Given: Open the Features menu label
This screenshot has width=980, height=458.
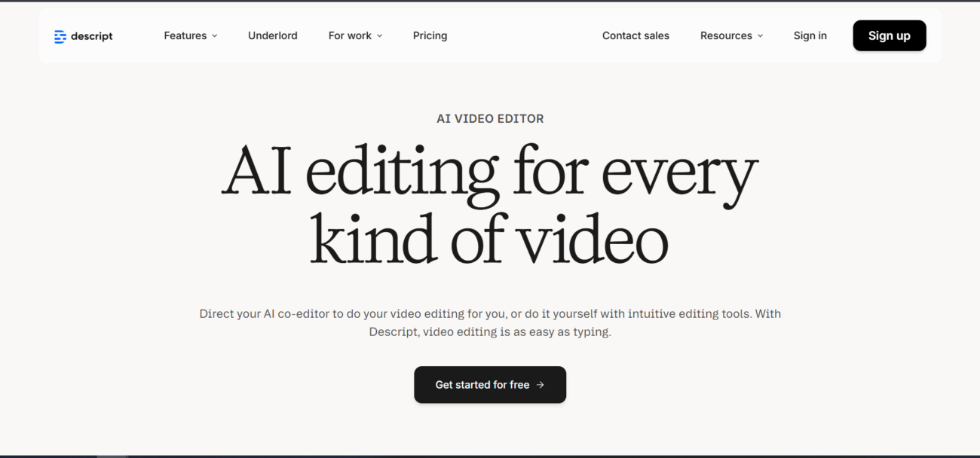Looking at the screenshot, I should pos(185,35).
